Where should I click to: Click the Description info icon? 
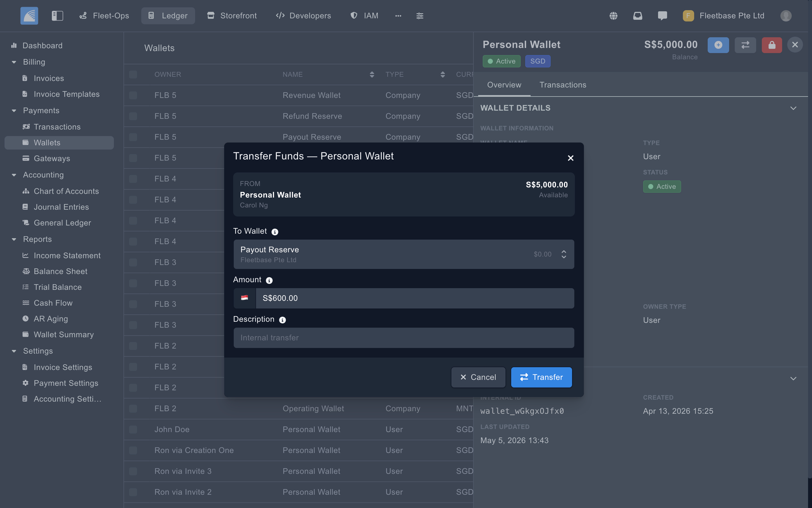(283, 320)
